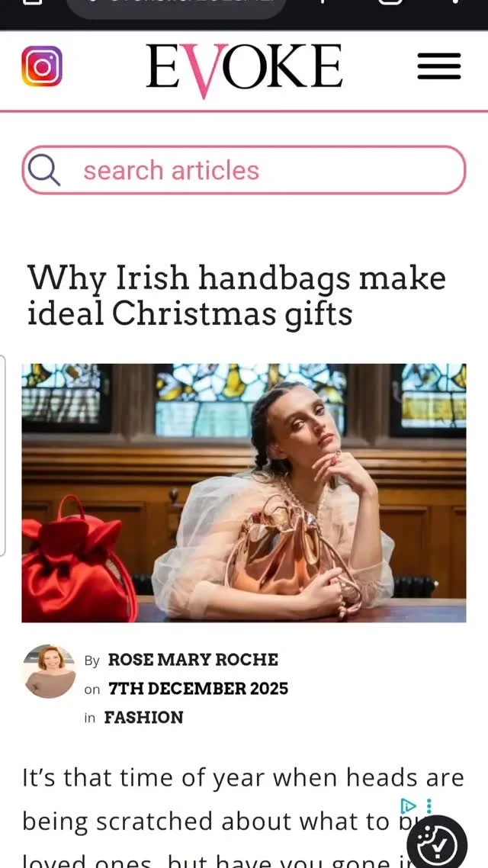The width and height of the screenshot is (488, 868).
Task: Open cookie consent preferences badge
Action: 437,843
